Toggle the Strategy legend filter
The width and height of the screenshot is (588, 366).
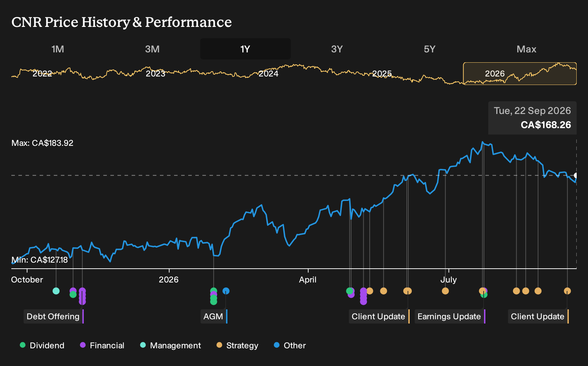(237, 345)
